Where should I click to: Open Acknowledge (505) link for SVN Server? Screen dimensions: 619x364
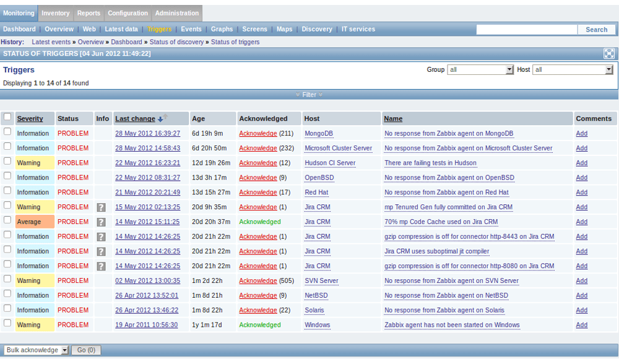[x=258, y=280]
